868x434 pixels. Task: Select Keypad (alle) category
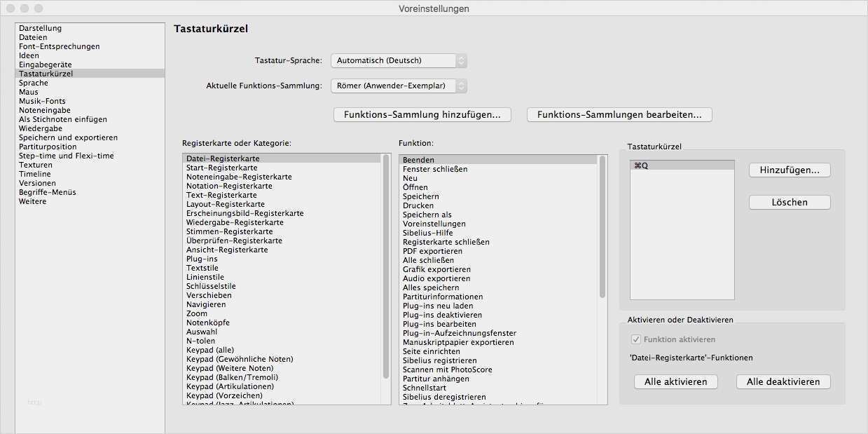(282, 351)
